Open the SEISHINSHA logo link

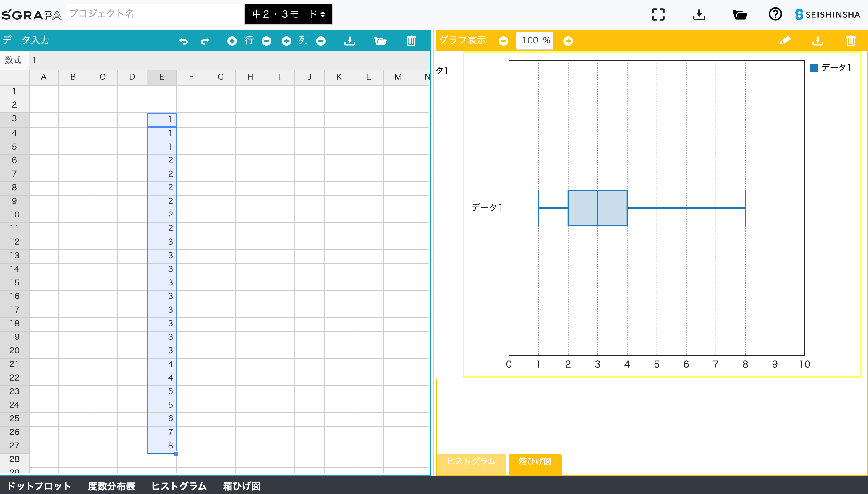[827, 14]
